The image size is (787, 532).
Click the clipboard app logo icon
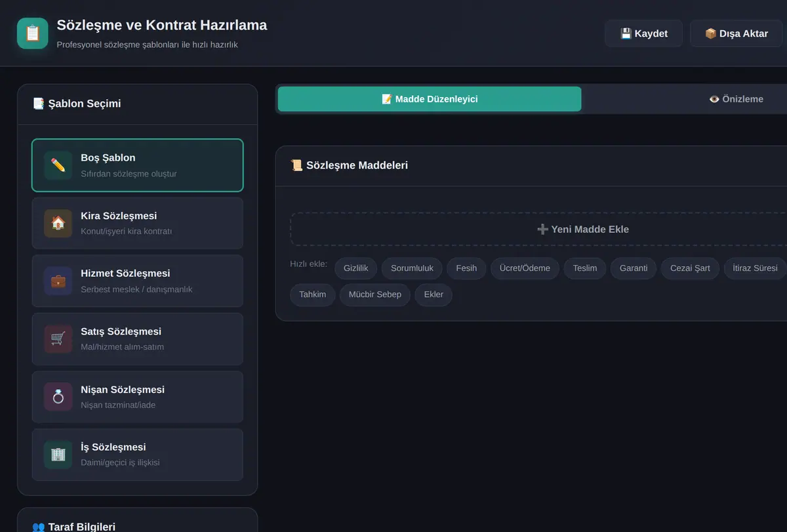[33, 33]
